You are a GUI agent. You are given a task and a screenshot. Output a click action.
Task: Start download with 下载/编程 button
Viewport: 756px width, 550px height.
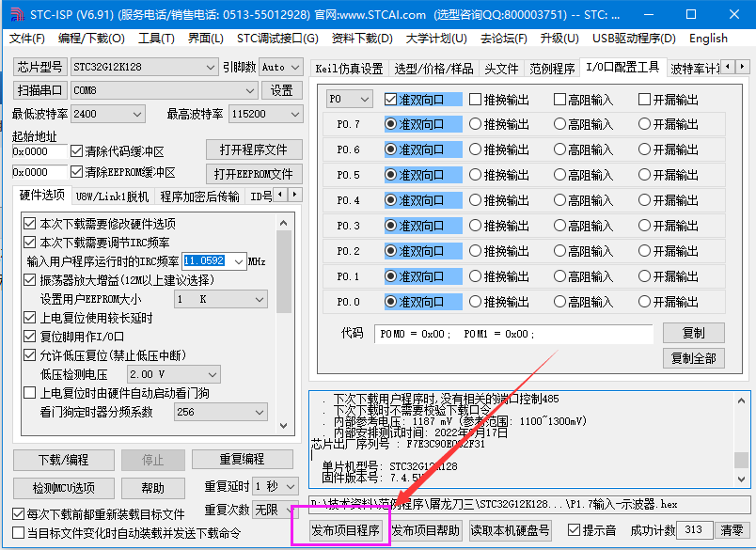(x=64, y=460)
